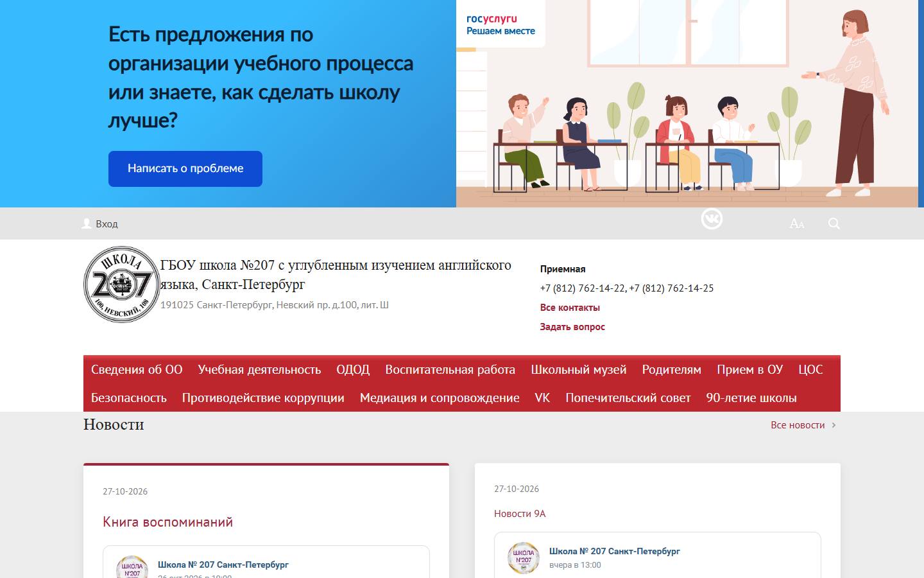This screenshot has width=924, height=578.
Task: Open Школа № 207 group link in Книга воспоминаний
Action: pos(223,565)
